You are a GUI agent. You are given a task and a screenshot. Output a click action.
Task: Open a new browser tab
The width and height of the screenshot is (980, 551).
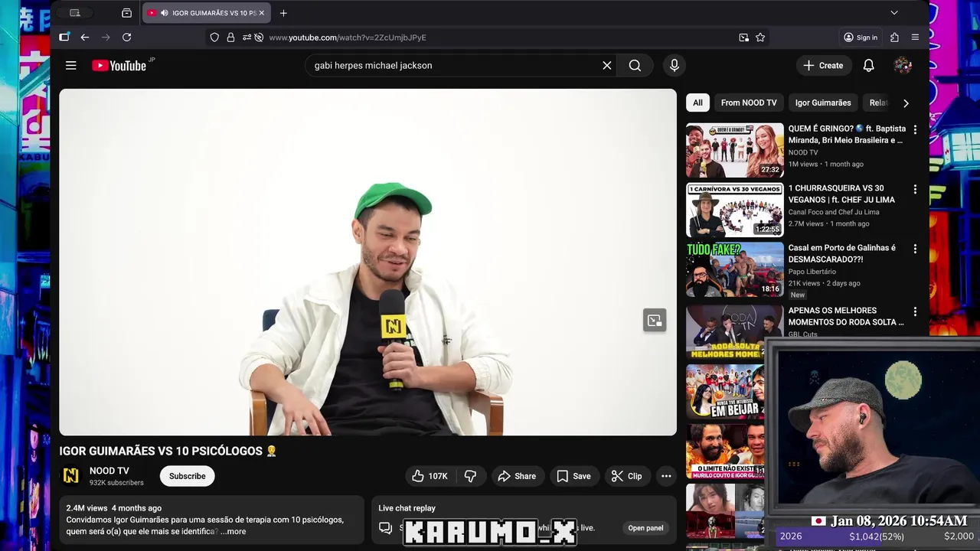(x=283, y=13)
